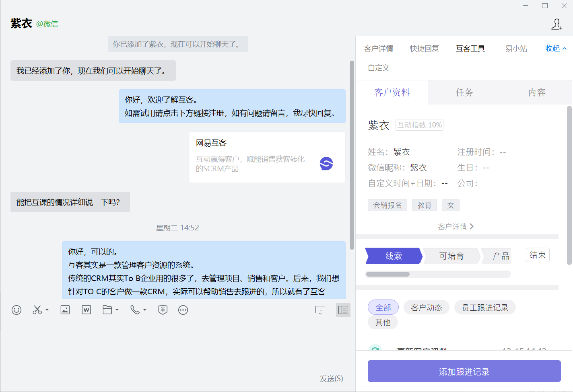Click the 注册时间 field

tap(482, 152)
